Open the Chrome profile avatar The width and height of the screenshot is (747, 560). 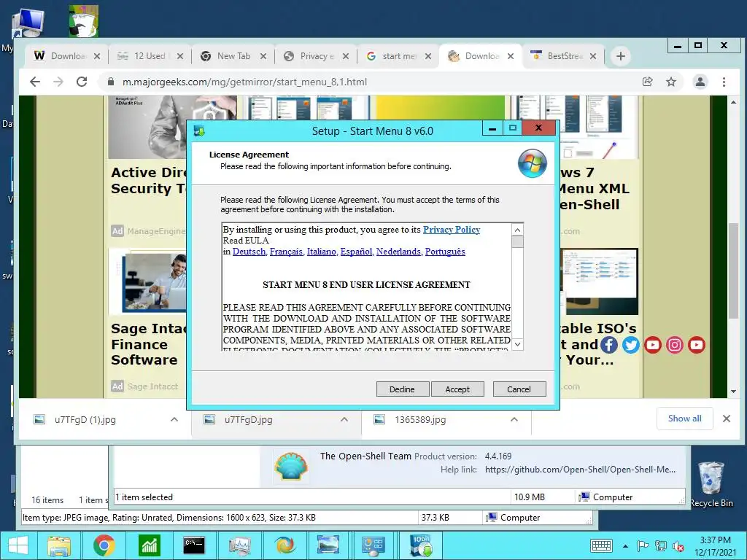(700, 82)
